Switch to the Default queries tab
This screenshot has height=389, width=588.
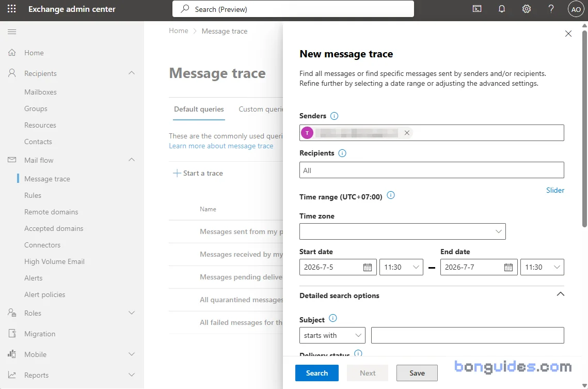coord(199,109)
